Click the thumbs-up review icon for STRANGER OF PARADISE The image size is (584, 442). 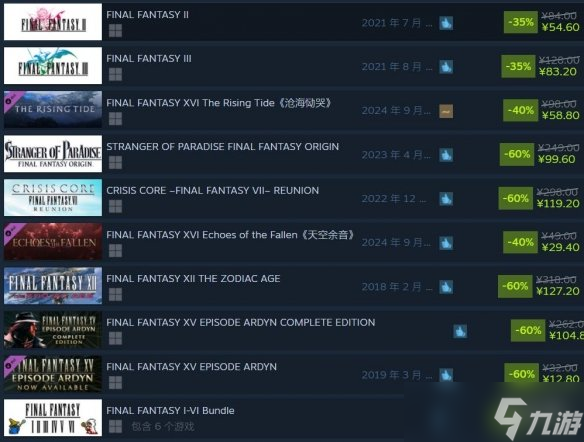tap(446, 155)
